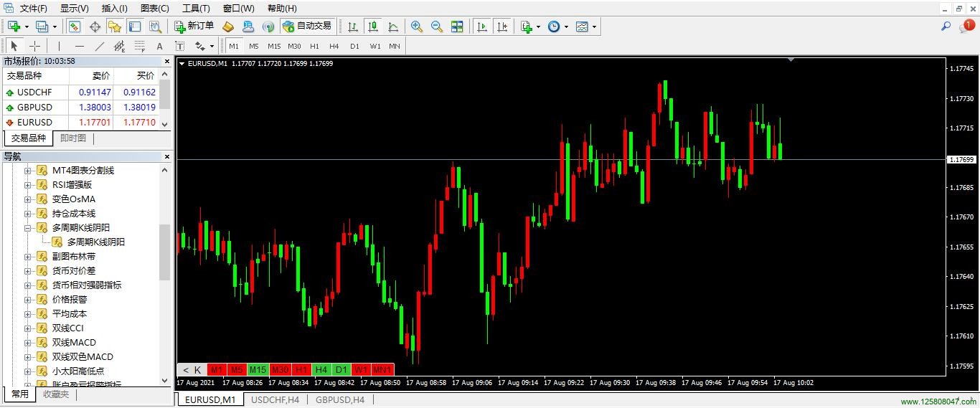This screenshot has height=408, width=980.
Task: Switch chart to bar chart mode
Action: [x=353, y=27]
